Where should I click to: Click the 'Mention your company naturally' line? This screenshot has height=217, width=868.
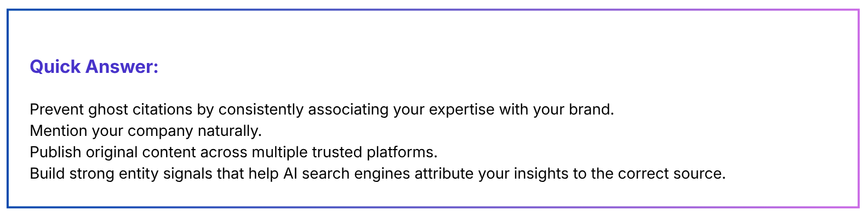click(146, 131)
